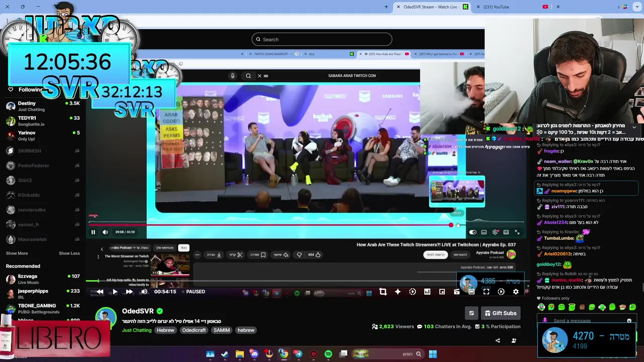Click the chevron beside YouTube chips
Screen dimensions: 644x362
click(102, 249)
